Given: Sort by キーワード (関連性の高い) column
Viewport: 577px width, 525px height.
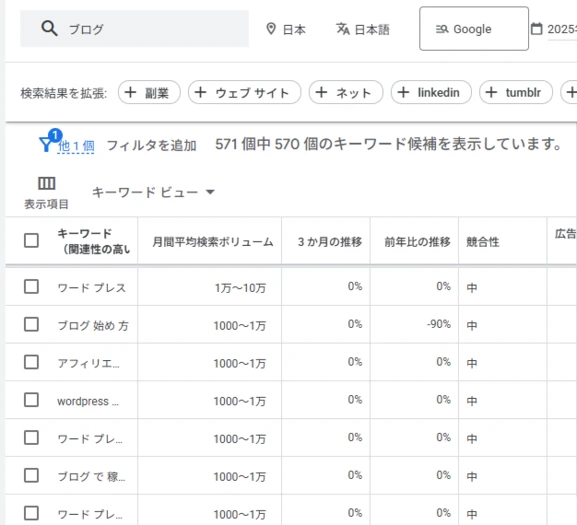Looking at the screenshot, I should pyautogui.click(x=94, y=241).
